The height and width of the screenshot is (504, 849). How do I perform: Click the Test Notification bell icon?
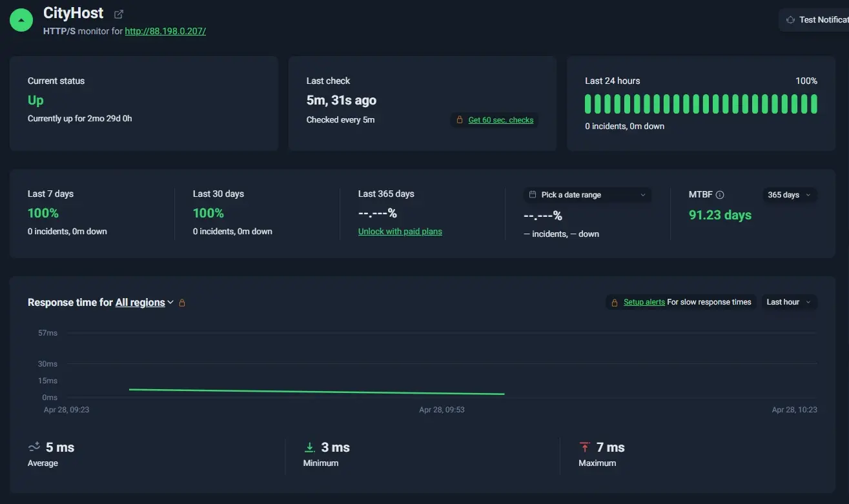pos(790,20)
